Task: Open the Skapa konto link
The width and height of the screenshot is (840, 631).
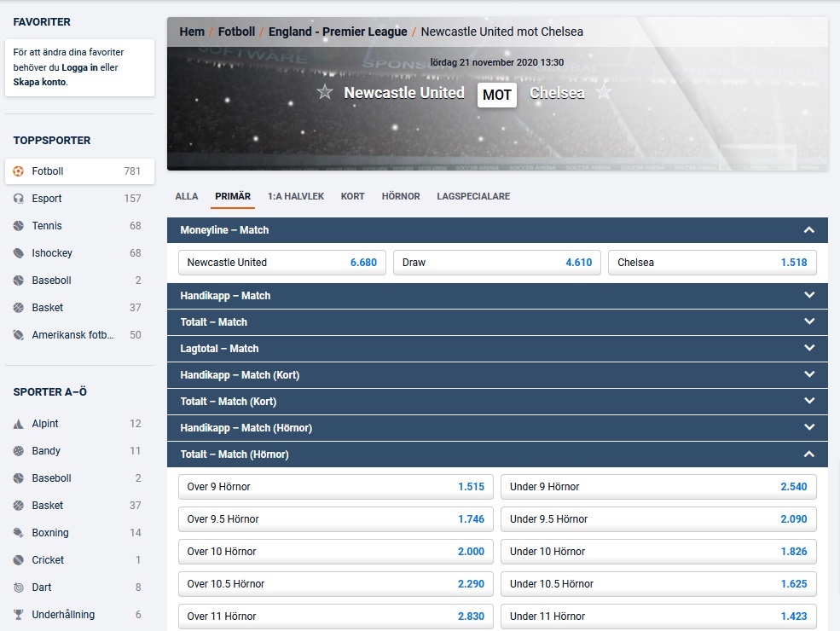Action: click(x=39, y=82)
